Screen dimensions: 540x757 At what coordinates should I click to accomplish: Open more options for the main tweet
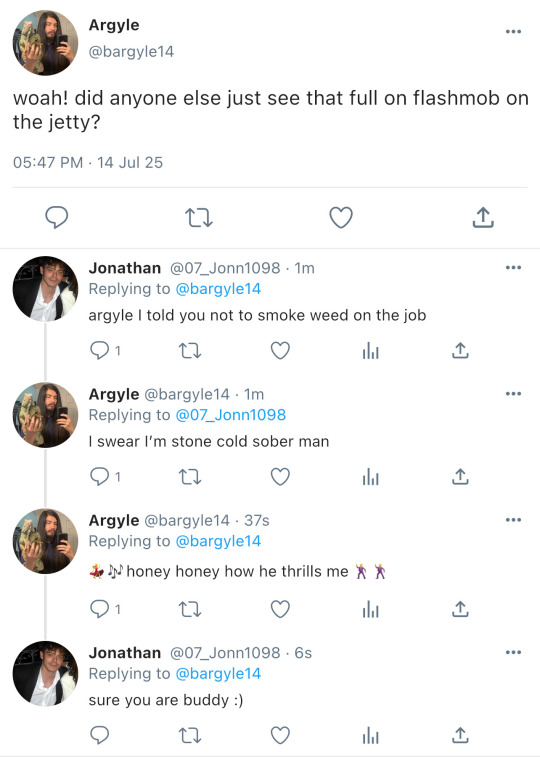[x=513, y=32]
